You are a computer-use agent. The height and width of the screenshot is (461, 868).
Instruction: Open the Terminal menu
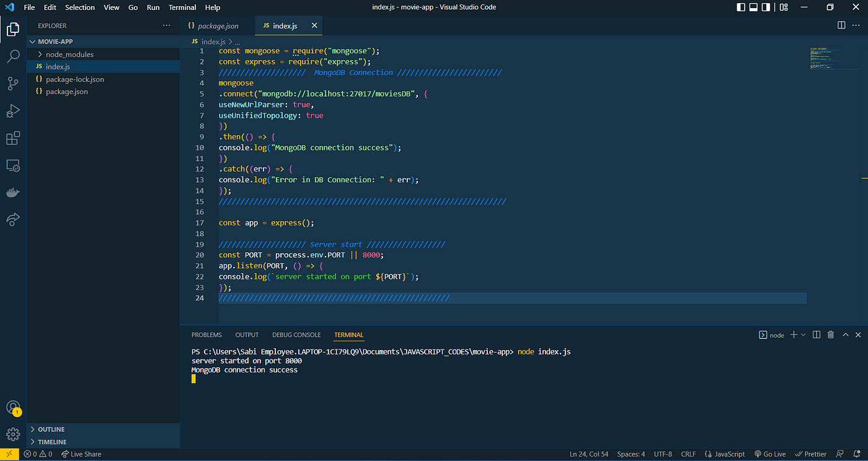[182, 7]
